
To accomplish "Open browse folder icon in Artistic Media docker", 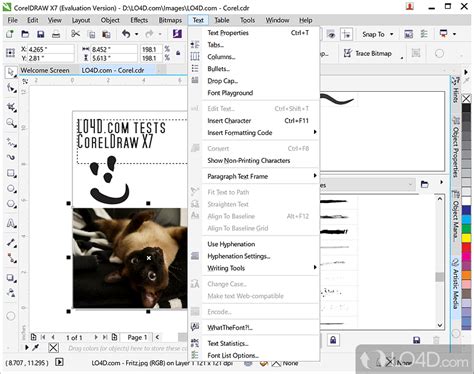I will (x=424, y=184).
